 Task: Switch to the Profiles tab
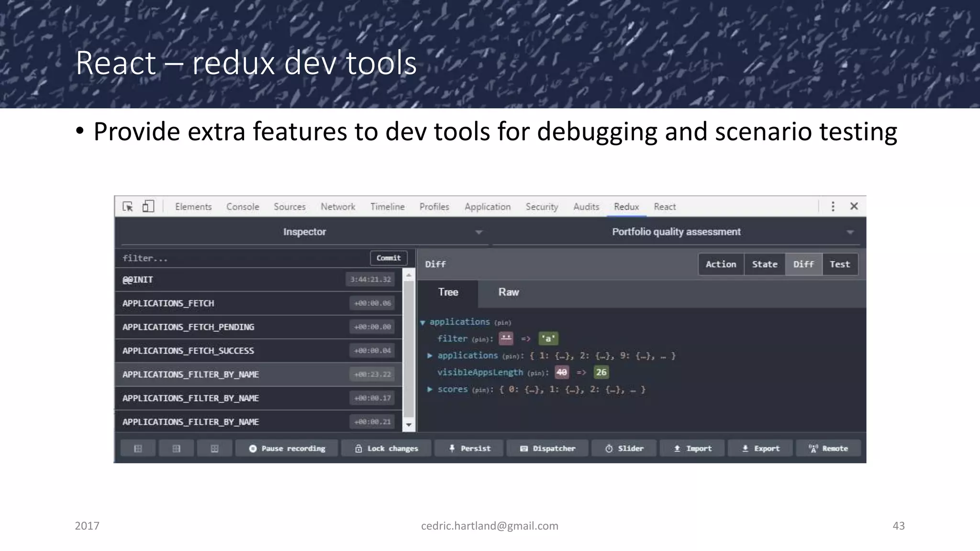[434, 207]
